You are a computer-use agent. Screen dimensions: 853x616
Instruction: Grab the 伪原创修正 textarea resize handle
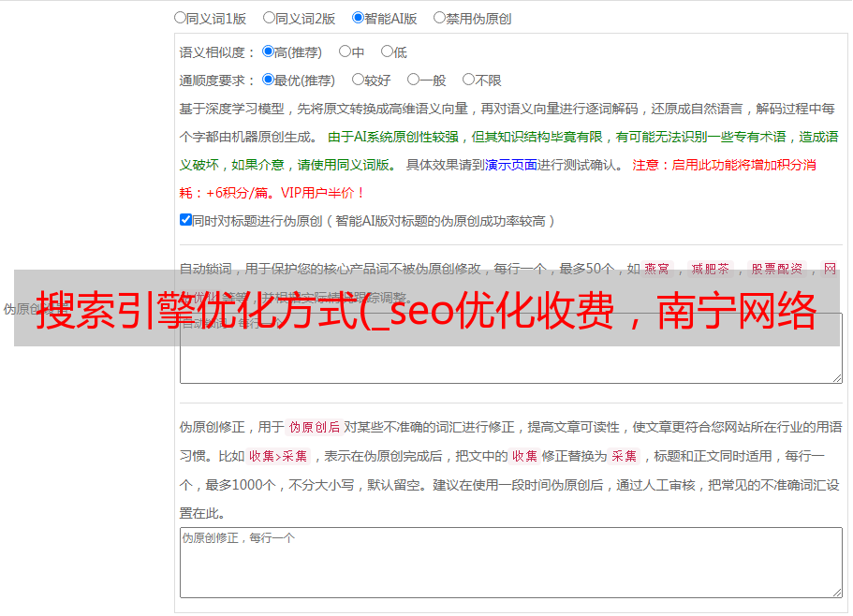[837, 594]
